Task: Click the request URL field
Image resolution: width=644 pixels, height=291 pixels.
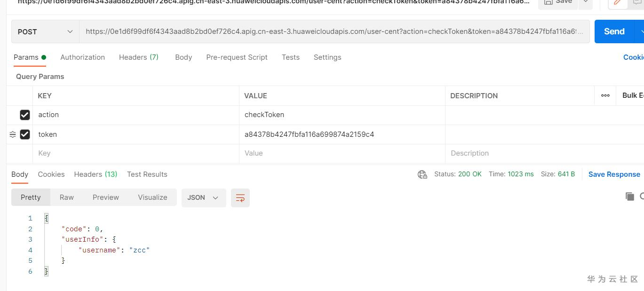Action: 334,31
